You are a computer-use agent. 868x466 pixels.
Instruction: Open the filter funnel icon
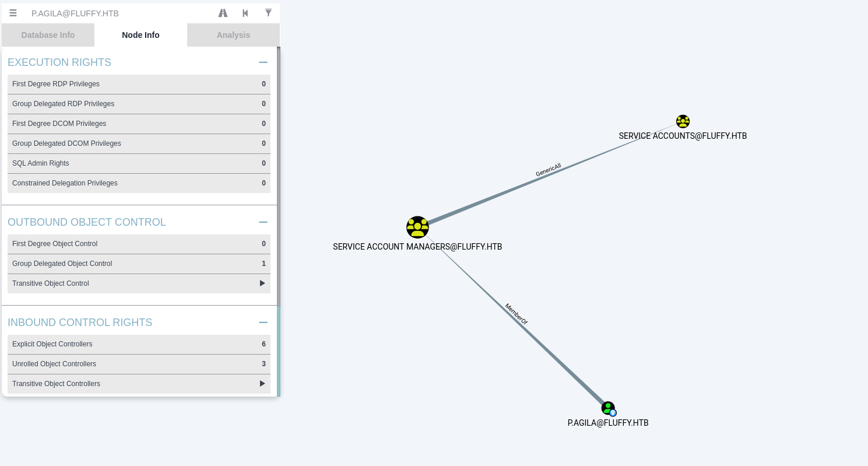point(268,13)
